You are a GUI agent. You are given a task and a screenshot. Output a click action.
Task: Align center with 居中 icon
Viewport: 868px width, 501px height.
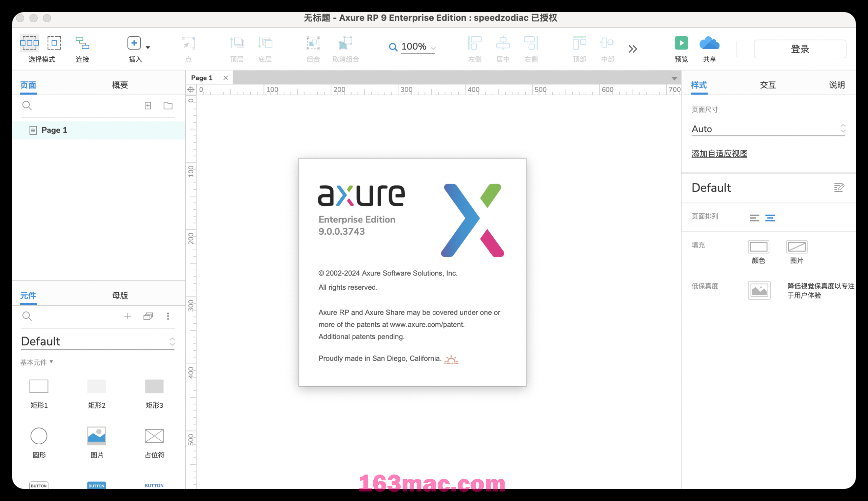(503, 43)
